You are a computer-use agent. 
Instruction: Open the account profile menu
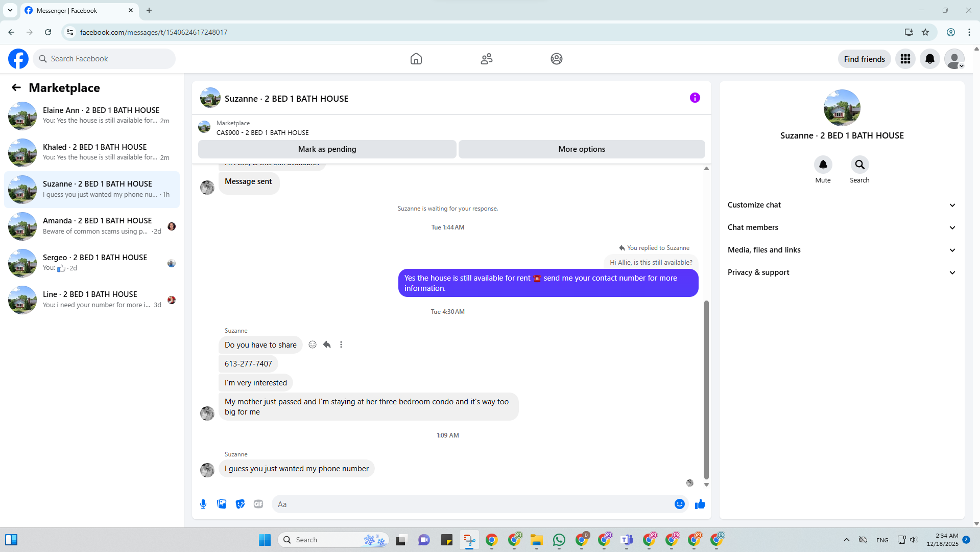tap(954, 59)
